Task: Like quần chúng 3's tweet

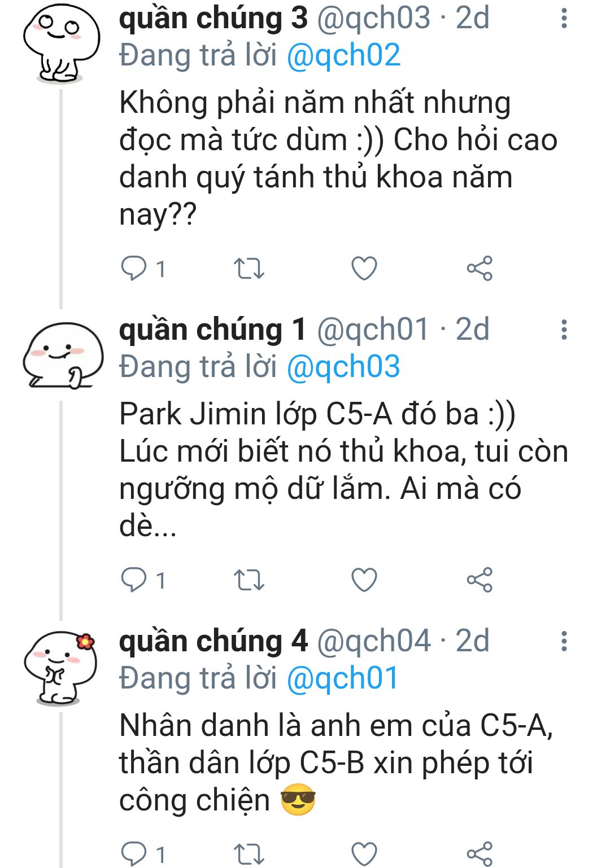Action: coord(364,269)
